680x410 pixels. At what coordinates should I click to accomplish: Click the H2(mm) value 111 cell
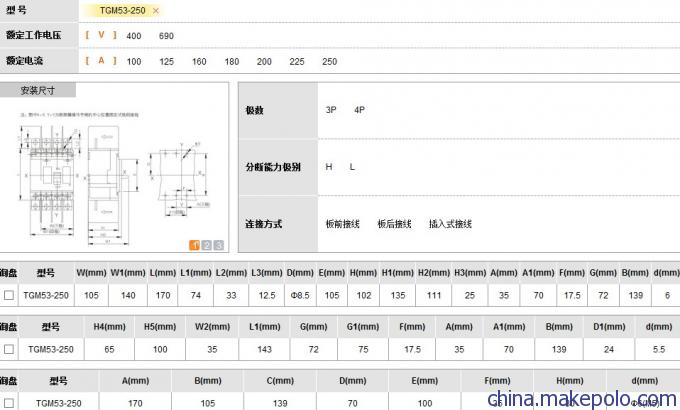pyautogui.click(x=434, y=295)
